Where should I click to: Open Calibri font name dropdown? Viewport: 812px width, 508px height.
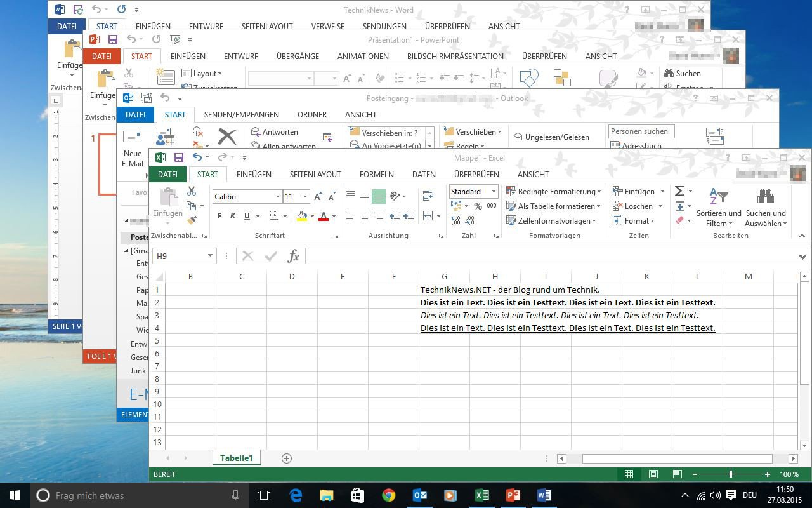tap(278, 197)
